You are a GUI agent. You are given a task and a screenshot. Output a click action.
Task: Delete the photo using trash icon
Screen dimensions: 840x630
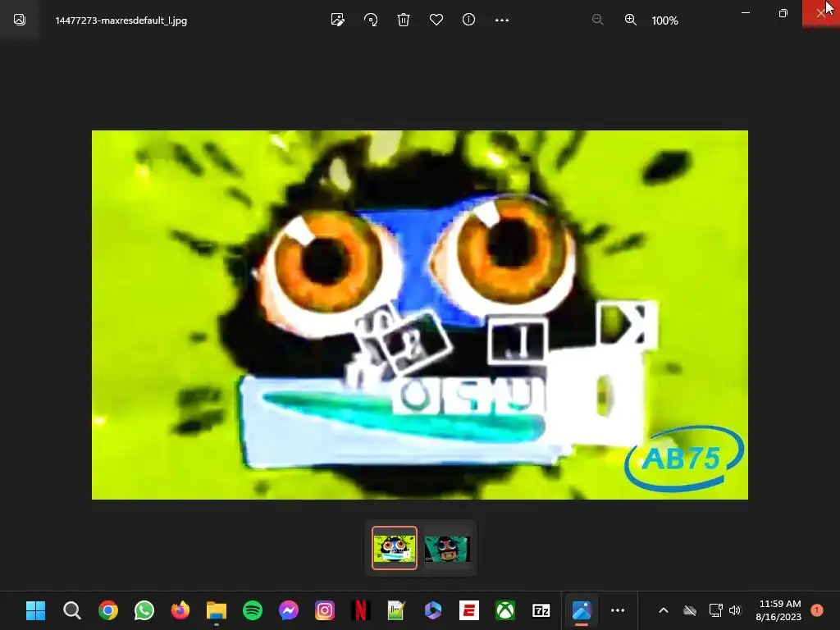[x=404, y=21]
